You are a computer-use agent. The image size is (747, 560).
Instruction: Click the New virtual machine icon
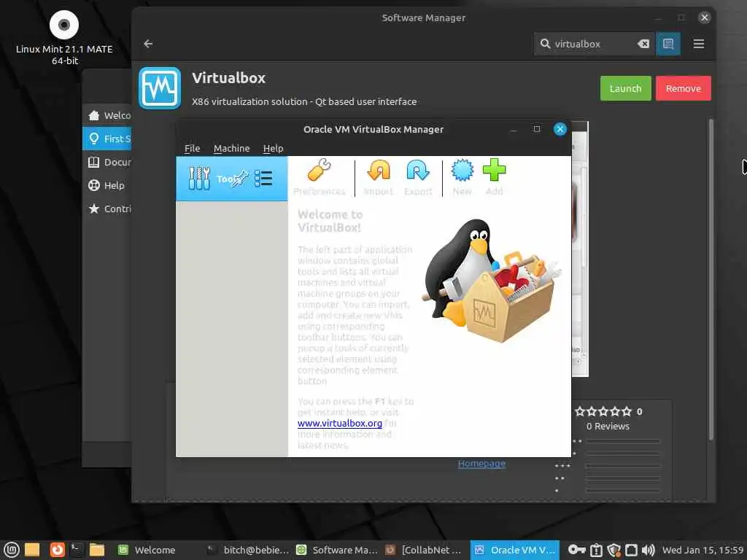click(462, 171)
